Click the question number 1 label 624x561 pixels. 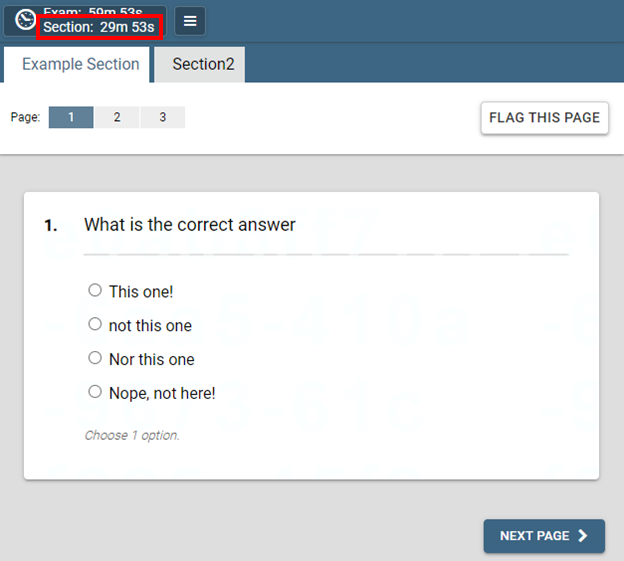[x=51, y=225]
